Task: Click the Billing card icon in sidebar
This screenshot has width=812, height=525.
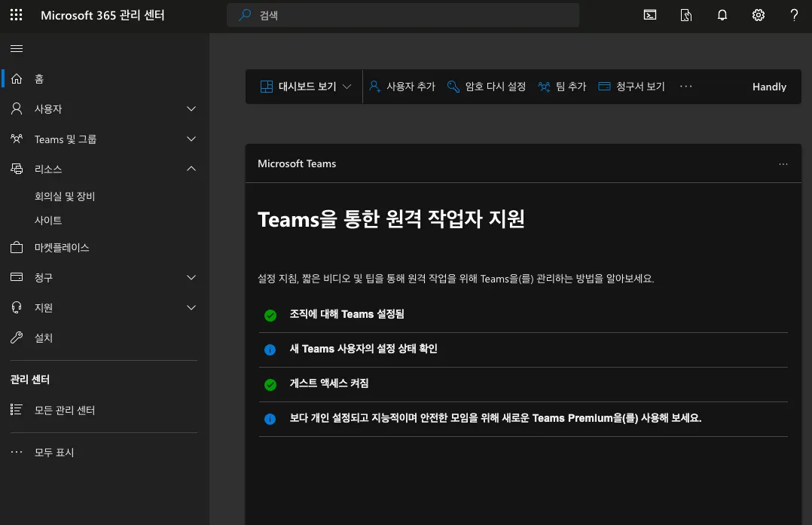Action: pos(17,277)
